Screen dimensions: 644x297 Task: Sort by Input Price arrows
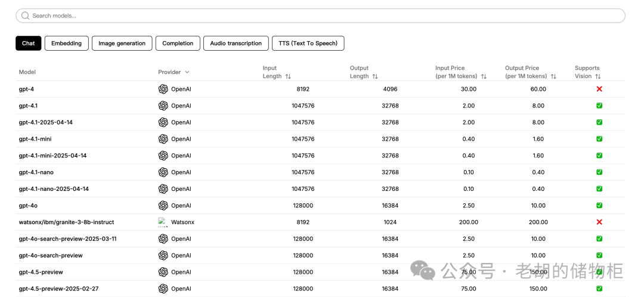coord(484,76)
